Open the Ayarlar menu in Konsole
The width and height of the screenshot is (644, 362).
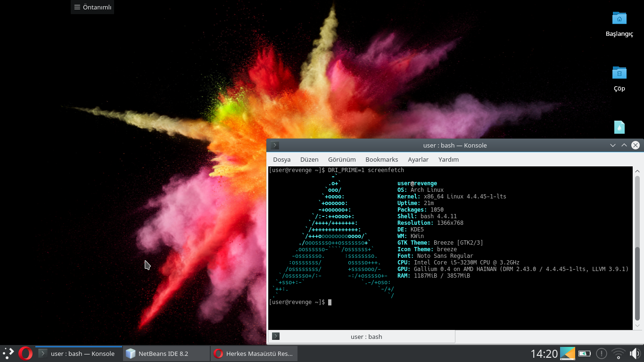coord(418,159)
